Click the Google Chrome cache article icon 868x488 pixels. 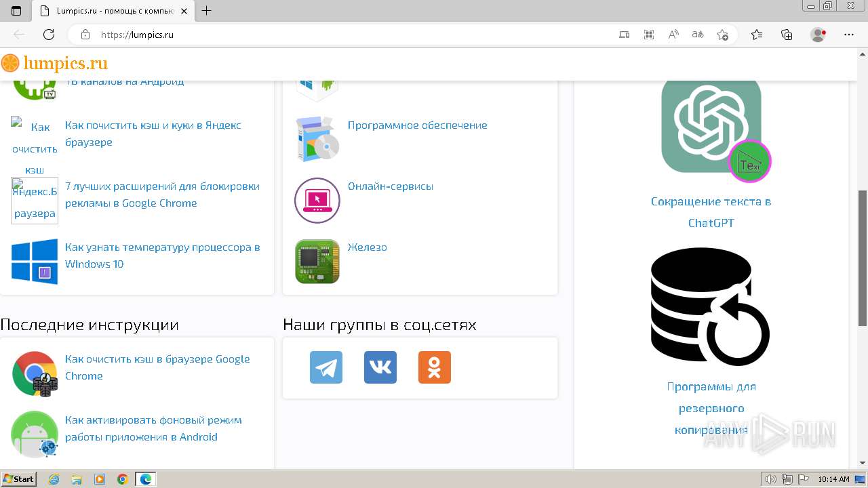coord(35,374)
